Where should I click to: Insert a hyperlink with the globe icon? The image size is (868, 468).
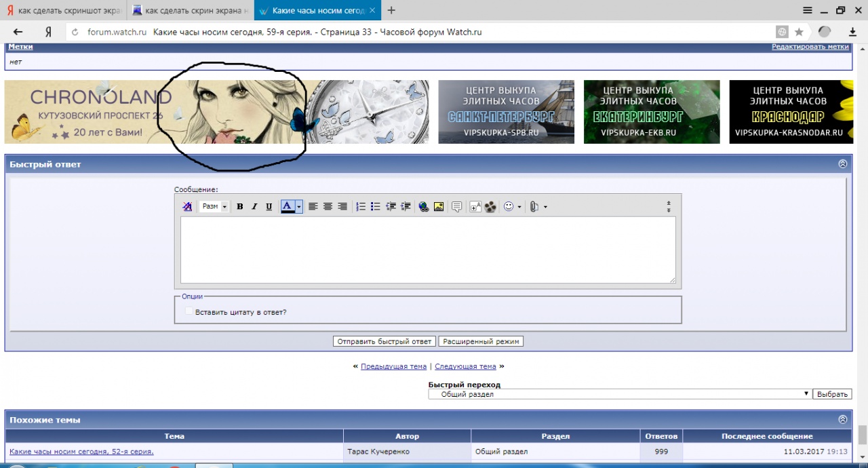click(x=424, y=207)
